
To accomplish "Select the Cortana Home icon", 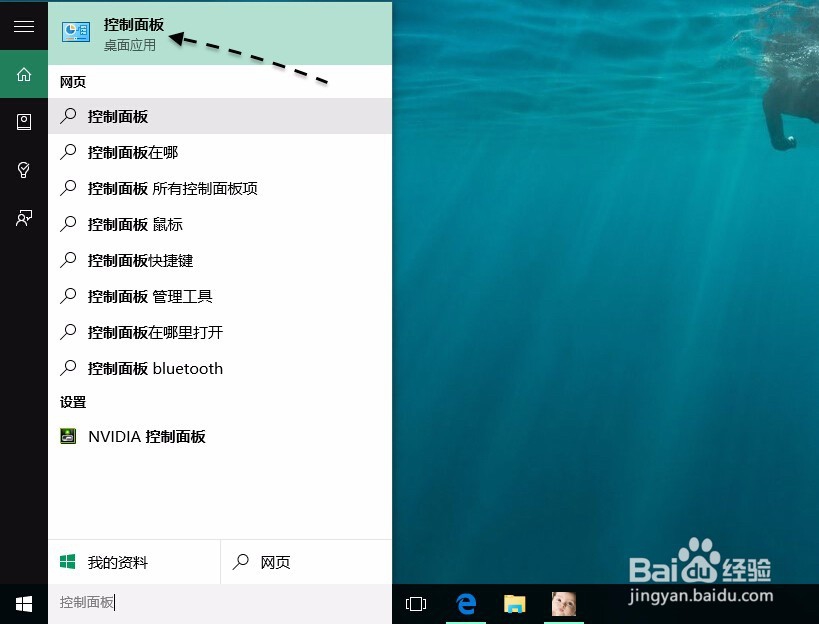I will coord(23,74).
